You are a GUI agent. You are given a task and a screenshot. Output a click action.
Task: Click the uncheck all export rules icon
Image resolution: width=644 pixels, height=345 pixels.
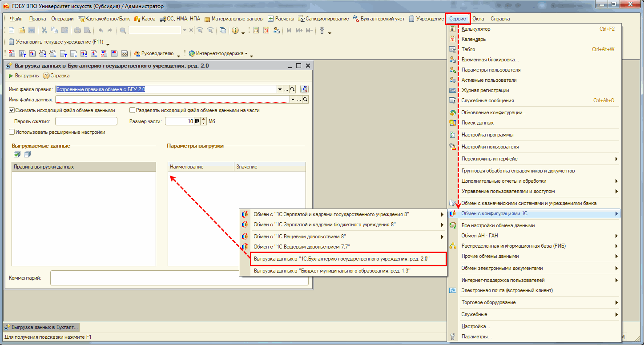(x=27, y=154)
